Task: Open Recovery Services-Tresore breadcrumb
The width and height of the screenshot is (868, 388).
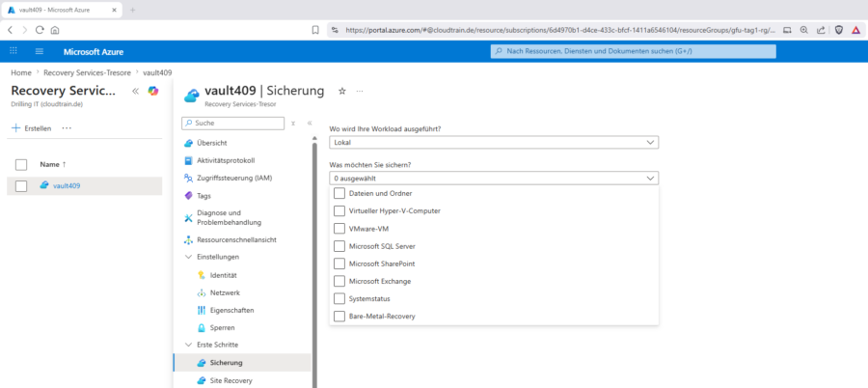Action: coord(87,72)
